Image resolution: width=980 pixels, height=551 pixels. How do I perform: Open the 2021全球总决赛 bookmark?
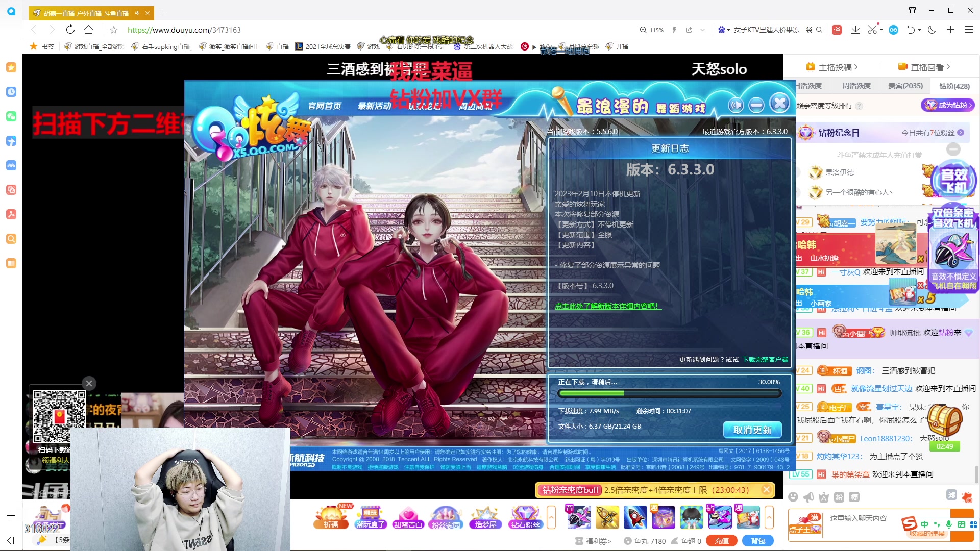[323, 46]
